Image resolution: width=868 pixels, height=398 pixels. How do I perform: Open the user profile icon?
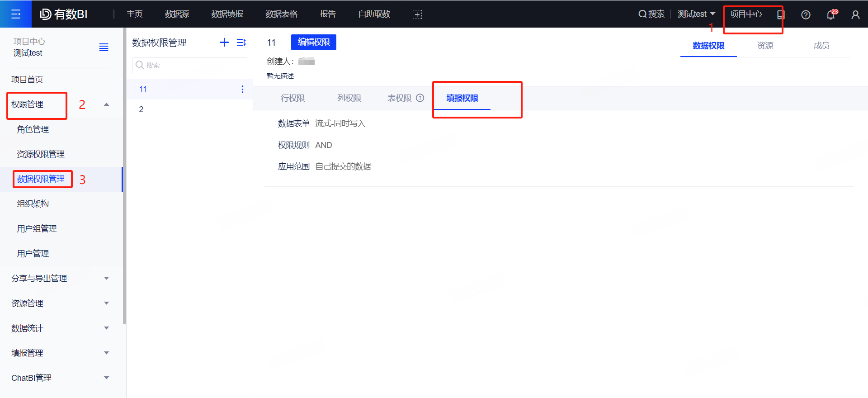click(x=855, y=14)
